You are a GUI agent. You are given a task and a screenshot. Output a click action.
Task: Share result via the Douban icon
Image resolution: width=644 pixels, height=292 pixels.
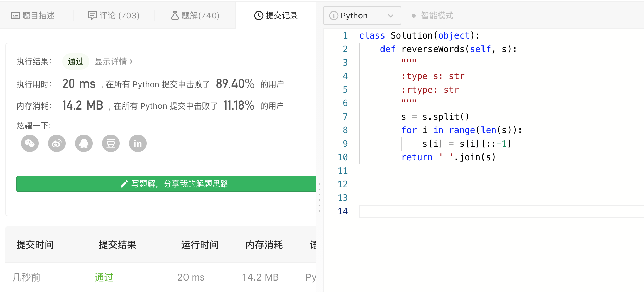[111, 143]
